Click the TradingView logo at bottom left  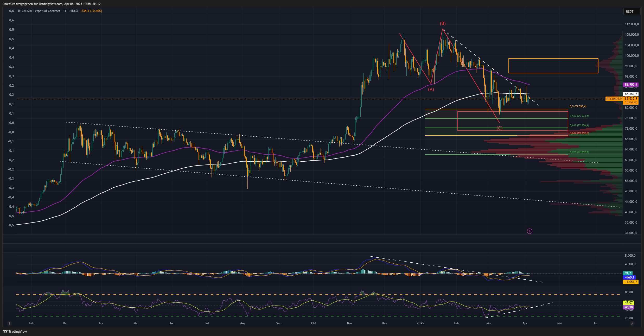[x=15, y=331]
